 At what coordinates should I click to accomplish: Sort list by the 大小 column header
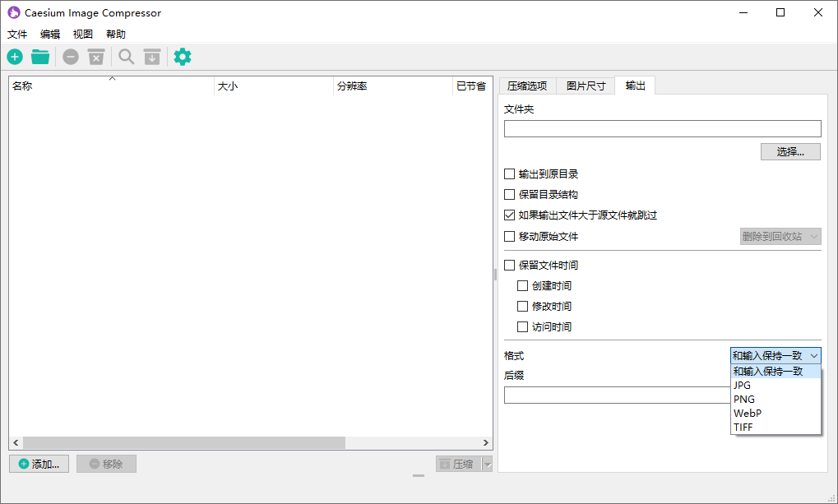point(274,86)
